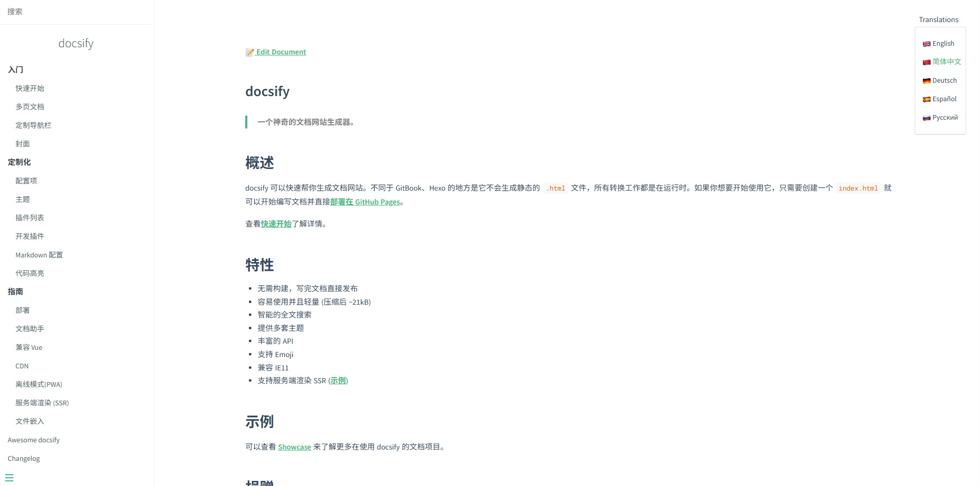Click the 丰富的 API list item
Viewport: 980px width, 486px height.
pyautogui.click(x=276, y=341)
